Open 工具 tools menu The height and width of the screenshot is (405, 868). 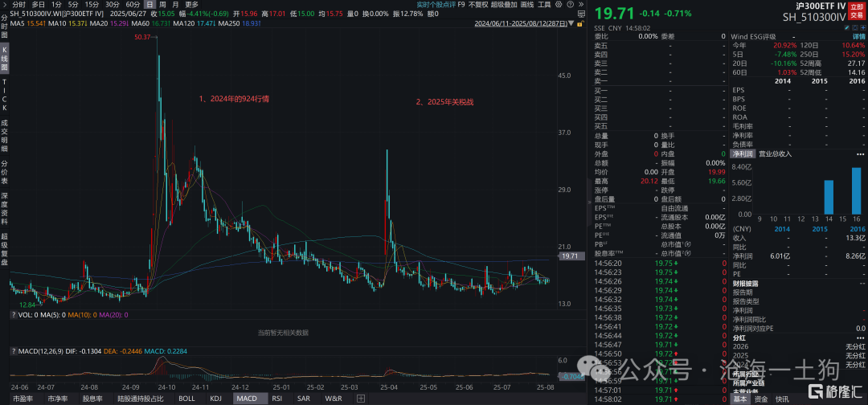[x=544, y=5]
